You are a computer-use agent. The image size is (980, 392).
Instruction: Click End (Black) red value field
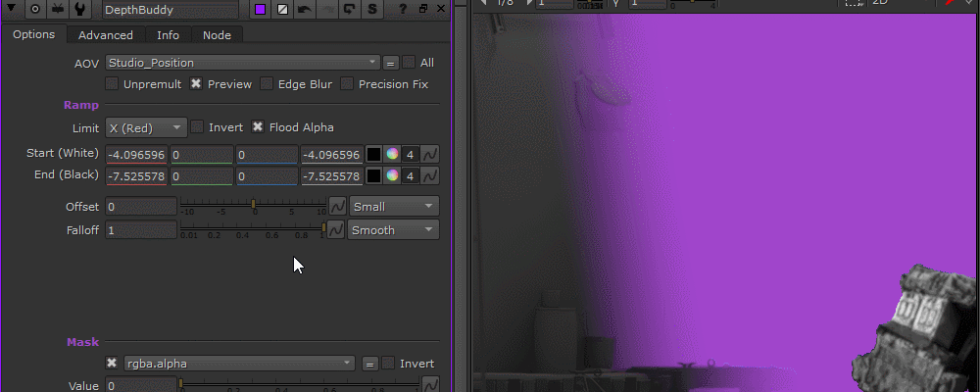136,176
